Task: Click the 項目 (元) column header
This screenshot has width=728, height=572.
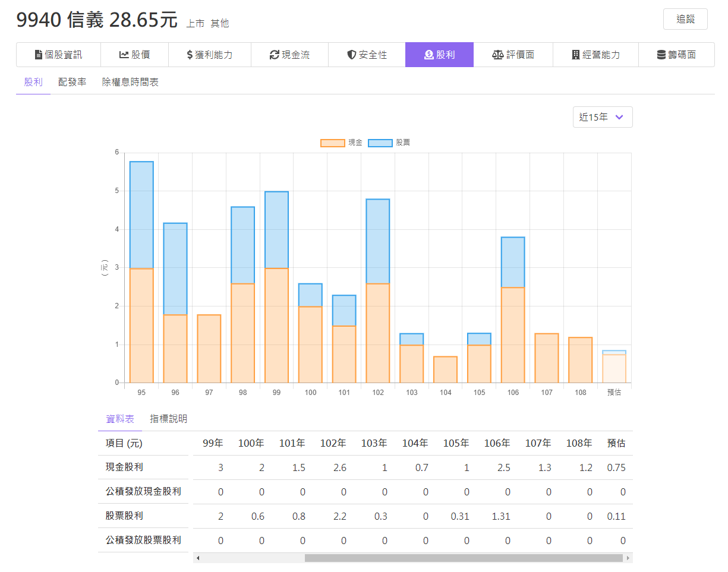Action: pos(124,443)
